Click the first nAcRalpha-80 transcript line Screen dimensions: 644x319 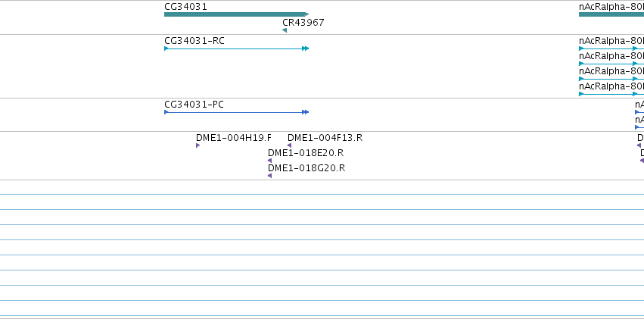[x=611, y=48]
